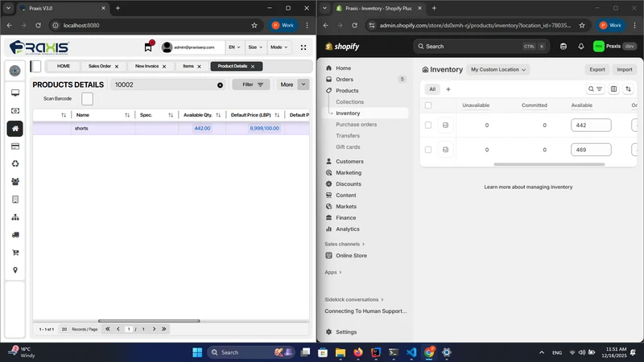Open the users group icon in Praxis sidebar

15,182
